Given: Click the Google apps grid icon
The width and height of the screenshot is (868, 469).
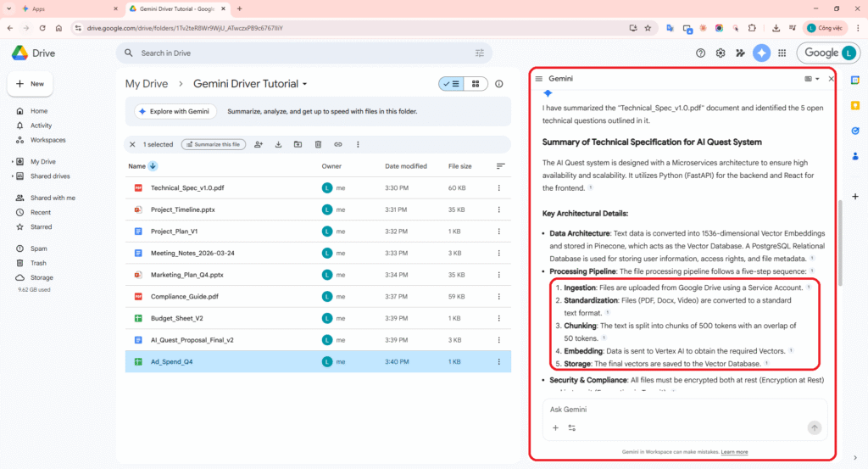Looking at the screenshot, I should (x=782, y=53).
